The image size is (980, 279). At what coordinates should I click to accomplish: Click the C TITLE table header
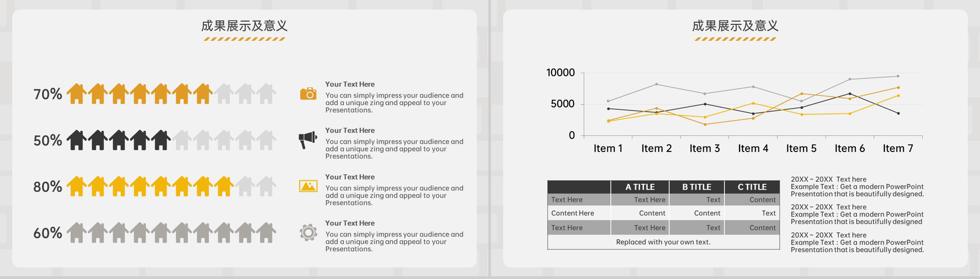[752, 187]
